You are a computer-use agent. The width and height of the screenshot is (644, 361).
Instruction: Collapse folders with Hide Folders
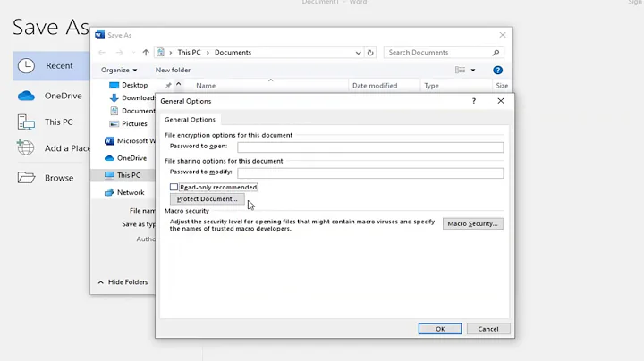tap(123, 282)
